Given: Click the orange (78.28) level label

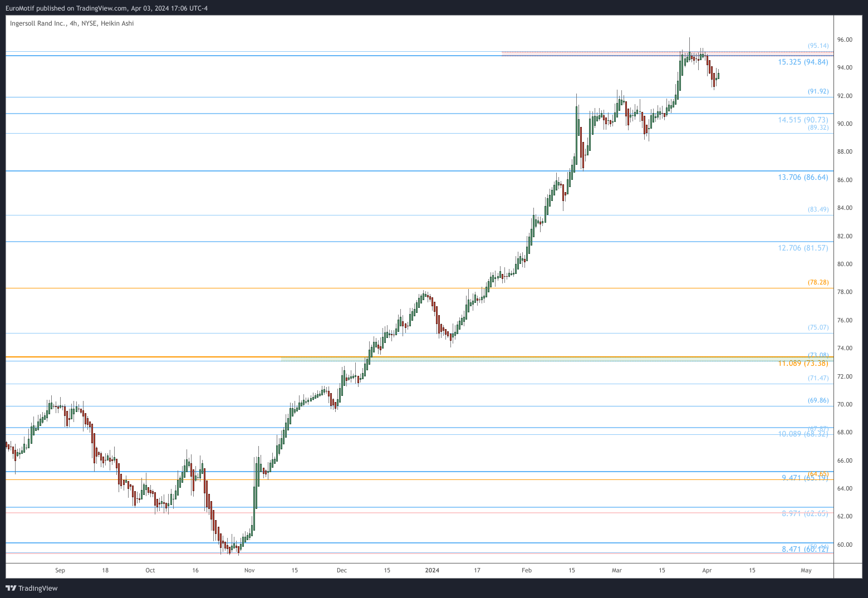Looking at the screenshot, I should pos(818,282).
